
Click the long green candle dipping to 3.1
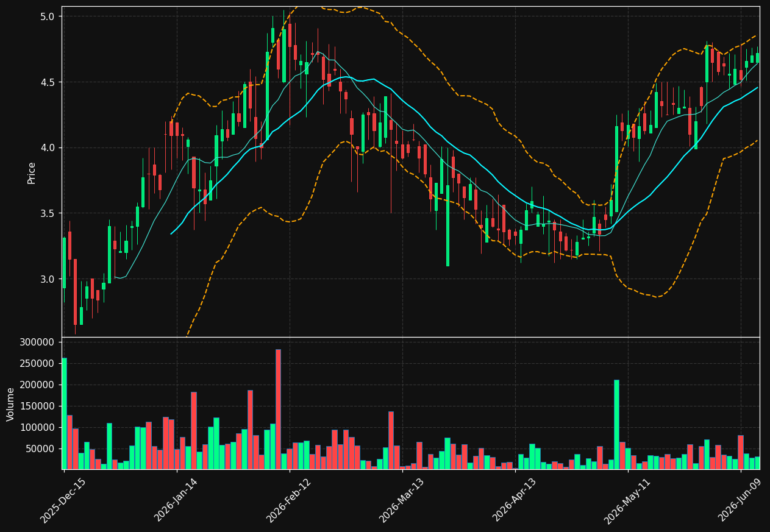click(x=447, y=226)
